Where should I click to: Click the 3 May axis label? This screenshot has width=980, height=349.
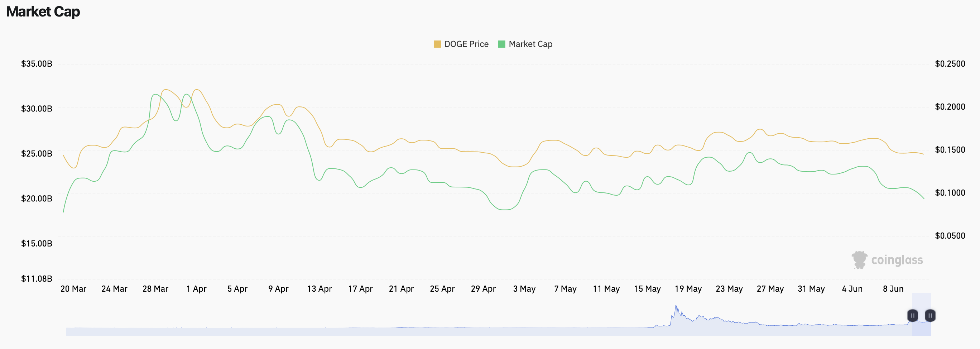click(x=524, y=288)
